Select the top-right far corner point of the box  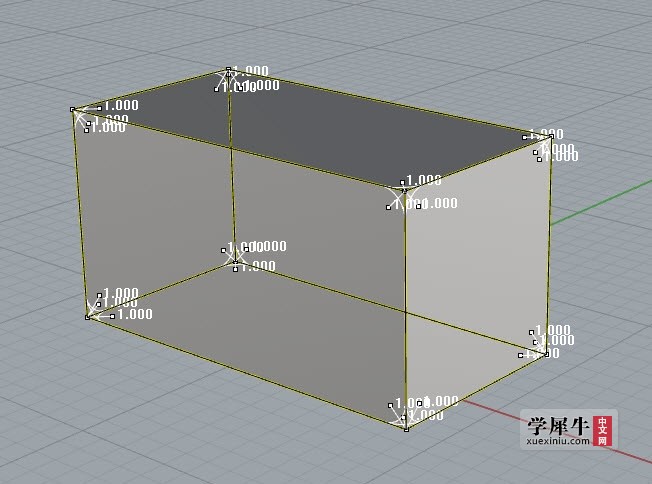551,136
